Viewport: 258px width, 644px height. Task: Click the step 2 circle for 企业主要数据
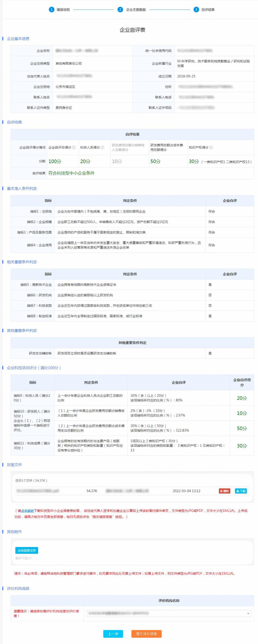tap(120, 10)
